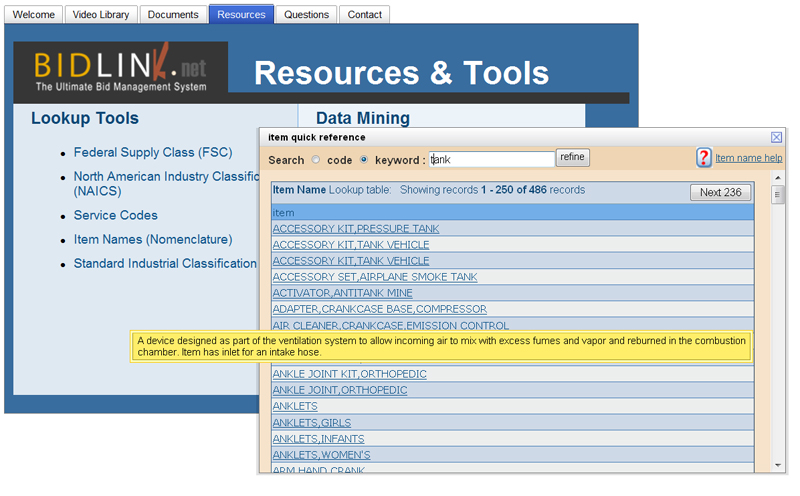Screen dimensions: 800x496
Task: Open ACTIVATOR,ANTITANK MINE item
Action: click(x=343, y=293)
